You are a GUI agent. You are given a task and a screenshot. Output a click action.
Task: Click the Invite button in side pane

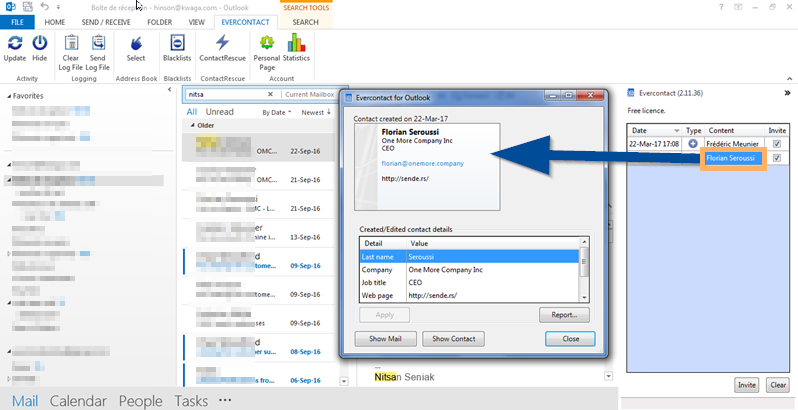click(x=747, y=385)
